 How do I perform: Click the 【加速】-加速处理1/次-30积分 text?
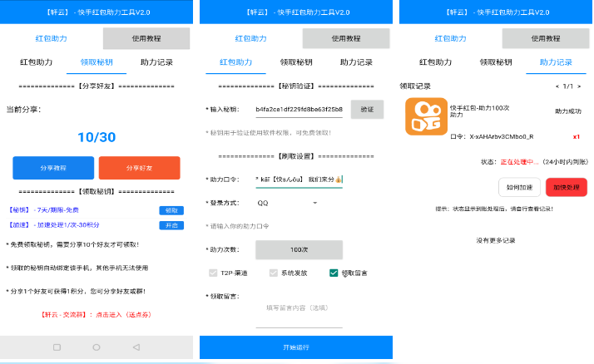(x=53, y=225)
